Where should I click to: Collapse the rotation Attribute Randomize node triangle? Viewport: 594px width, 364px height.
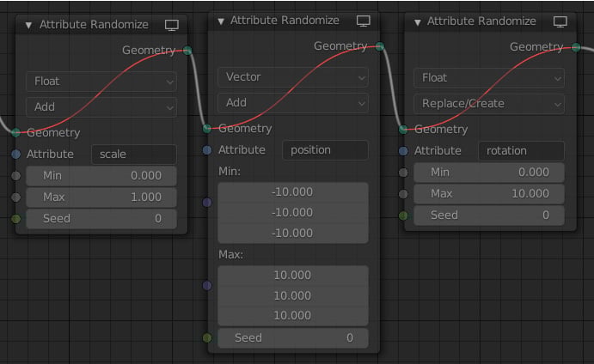point(418,22)
